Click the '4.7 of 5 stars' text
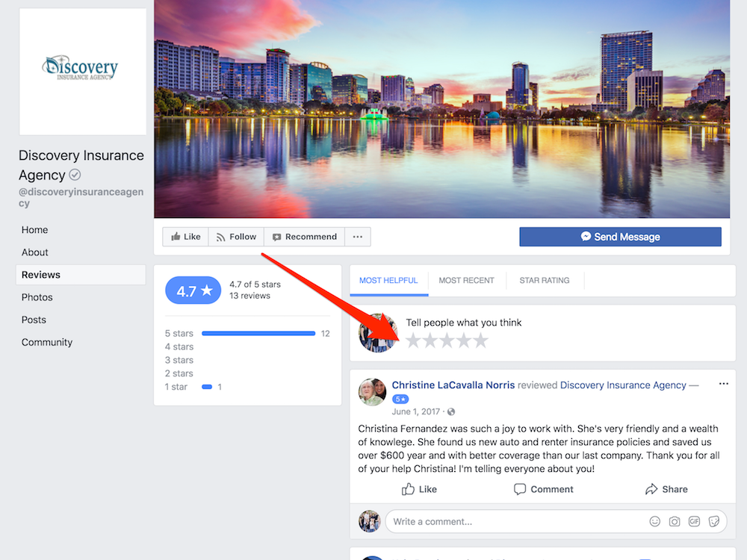Viewport: 747px width, 560px height. [x=255, y=284]
